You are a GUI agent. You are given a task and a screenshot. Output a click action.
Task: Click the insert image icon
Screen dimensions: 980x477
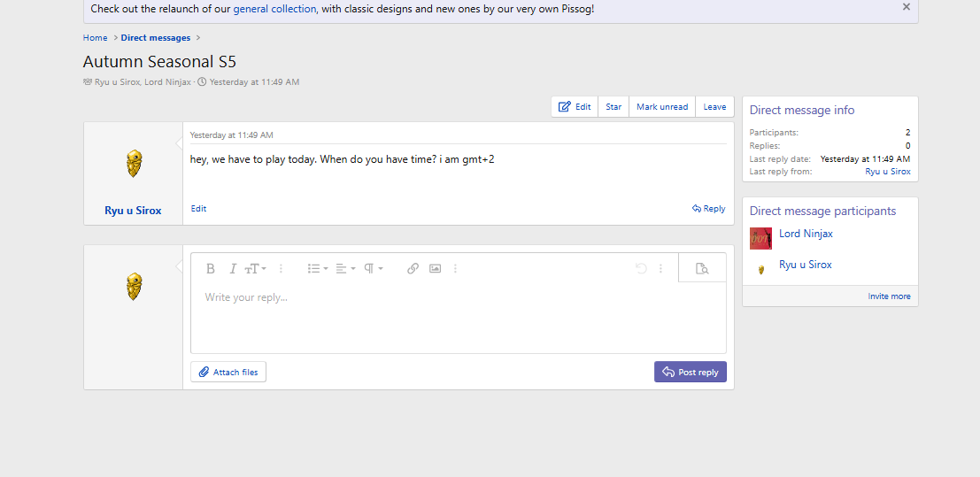(x=435, y=269)
